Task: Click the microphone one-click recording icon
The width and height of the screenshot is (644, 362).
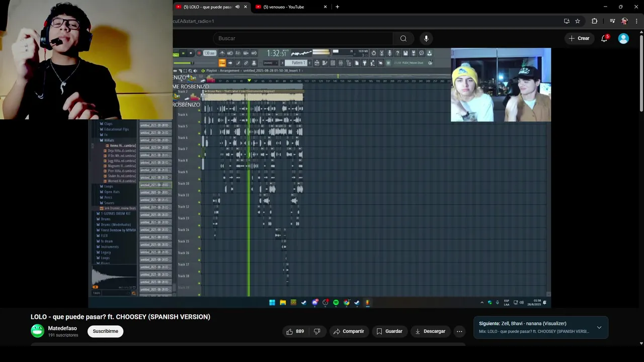Action: coord(389,53)
